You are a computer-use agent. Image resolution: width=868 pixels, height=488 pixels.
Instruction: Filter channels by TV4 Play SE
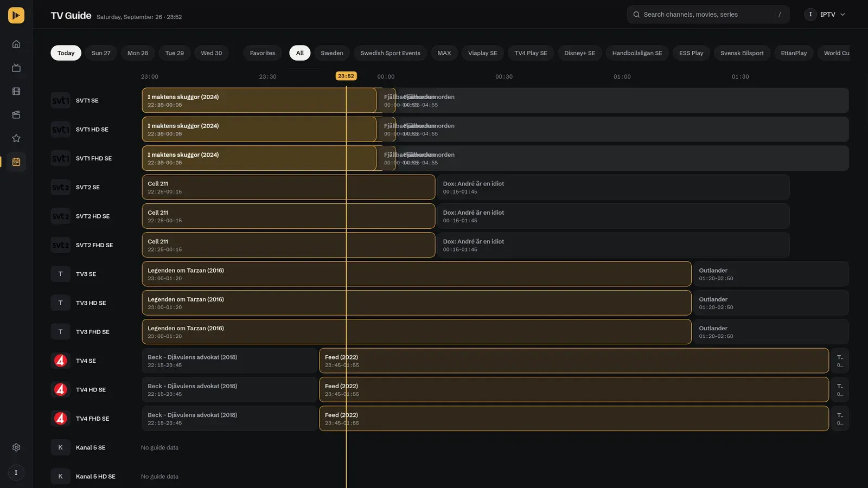(x=531, y=53)
